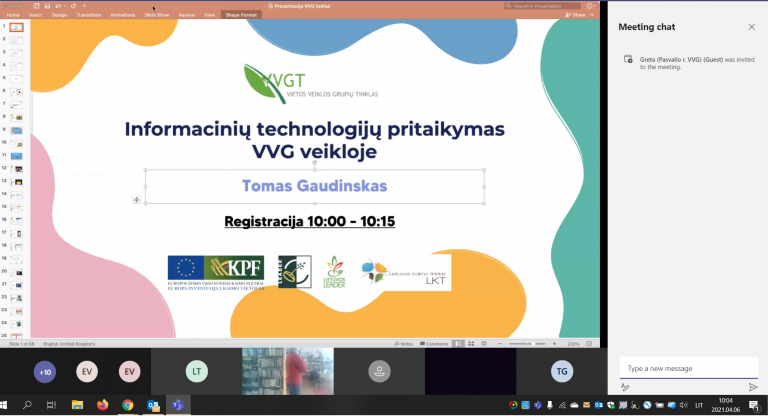
Task: Select the Shape Format tab
Action: tap(241, 15)
